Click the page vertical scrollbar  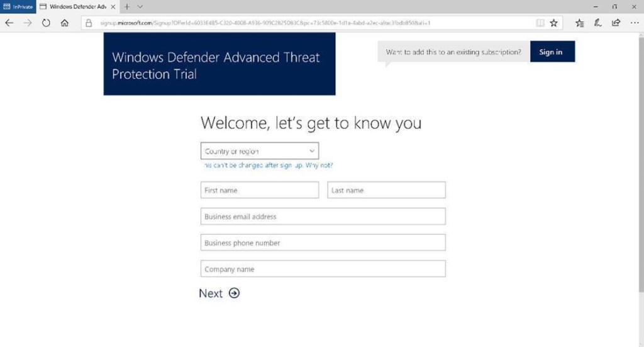(641, 164)
